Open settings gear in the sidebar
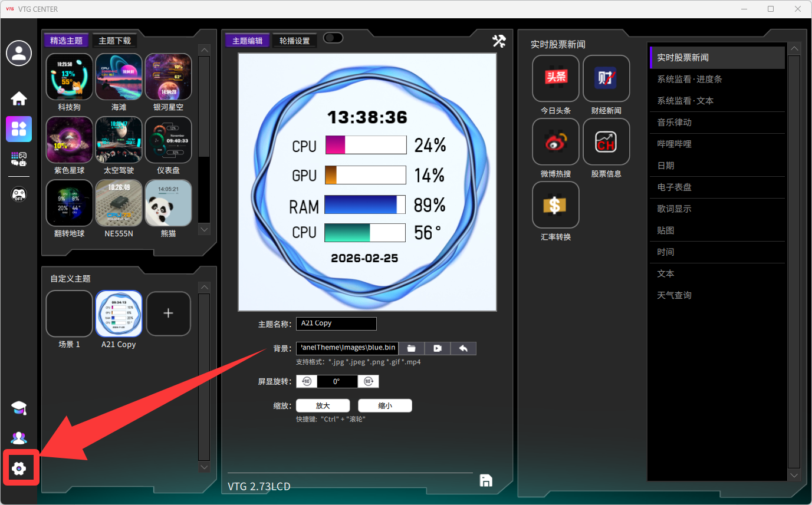The image size is (812, 505). coord(19,468)
